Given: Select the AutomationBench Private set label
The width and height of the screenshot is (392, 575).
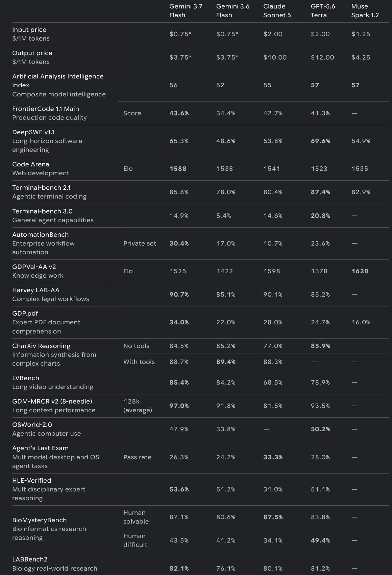Looking at the screenshot, I should [x=140, y=244].
